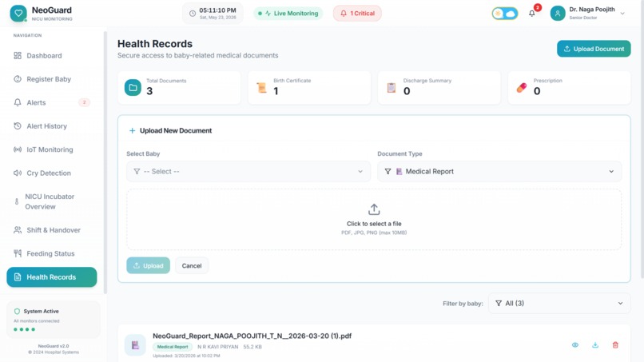Click the file drop zone to select file
This screenshot has height=362, width=644.
coord(374,220)
